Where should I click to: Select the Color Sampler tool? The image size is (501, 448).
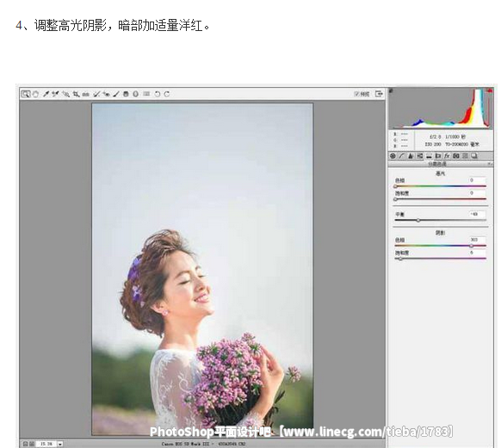56,94
